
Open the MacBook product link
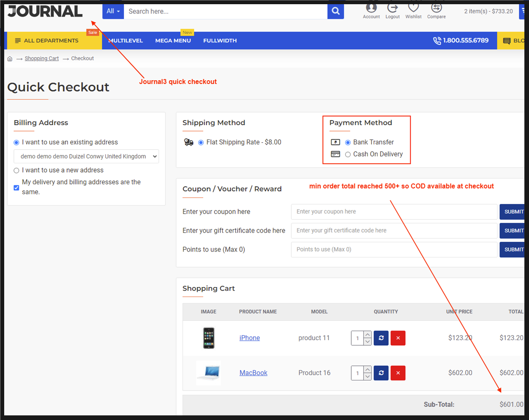(253, 373)
